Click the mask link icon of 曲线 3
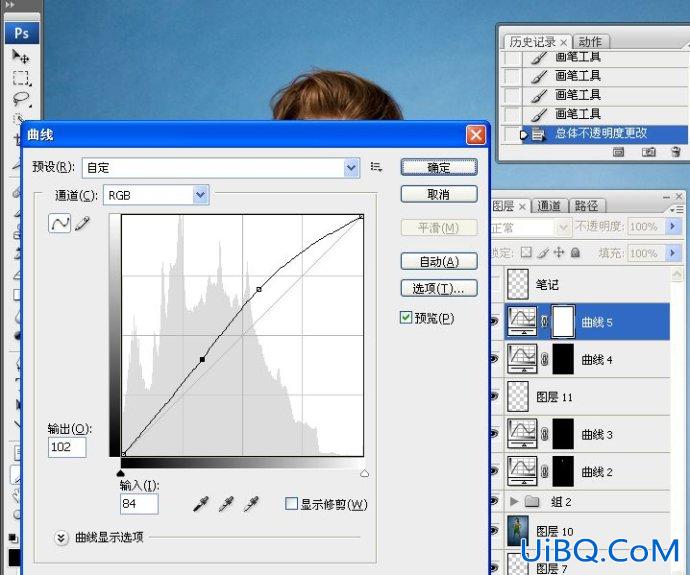 coord(544,434)
